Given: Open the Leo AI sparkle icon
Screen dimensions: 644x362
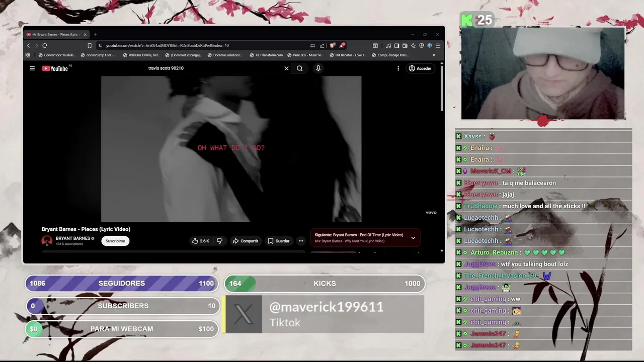Looking at the screenshot, I should pos(413,45).
